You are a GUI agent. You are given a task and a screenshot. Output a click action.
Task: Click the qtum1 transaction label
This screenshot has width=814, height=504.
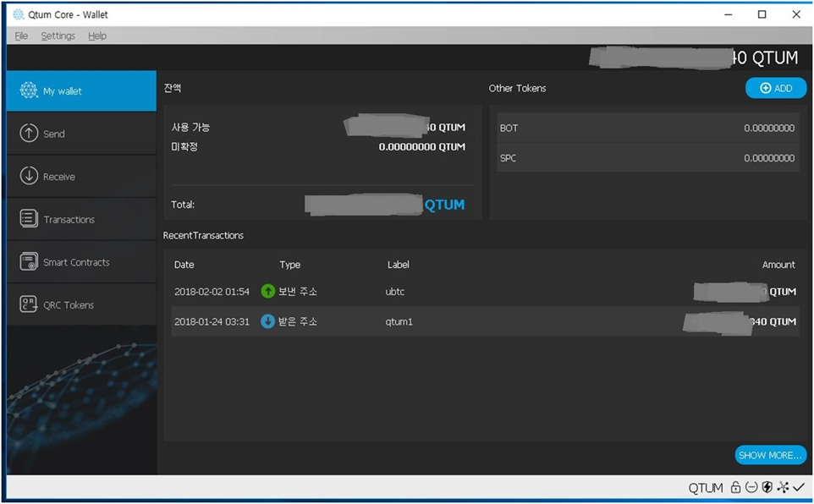click(x=399, y=322)
